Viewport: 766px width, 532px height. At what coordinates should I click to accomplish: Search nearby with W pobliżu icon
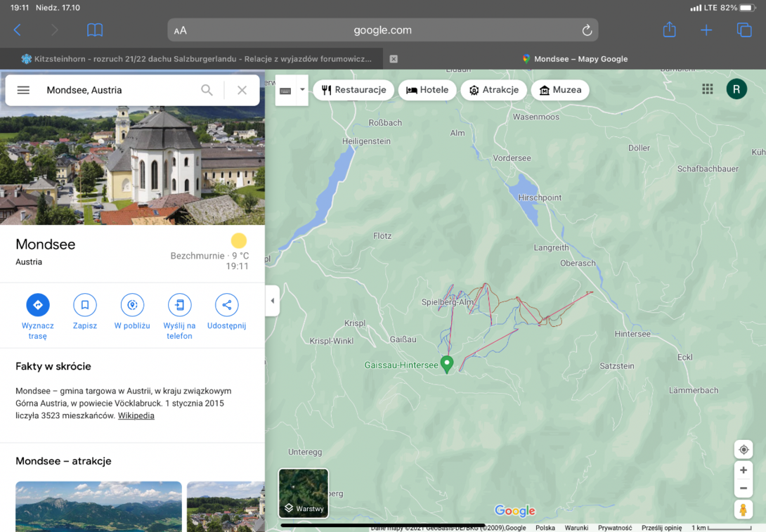[x=132, y=305]
